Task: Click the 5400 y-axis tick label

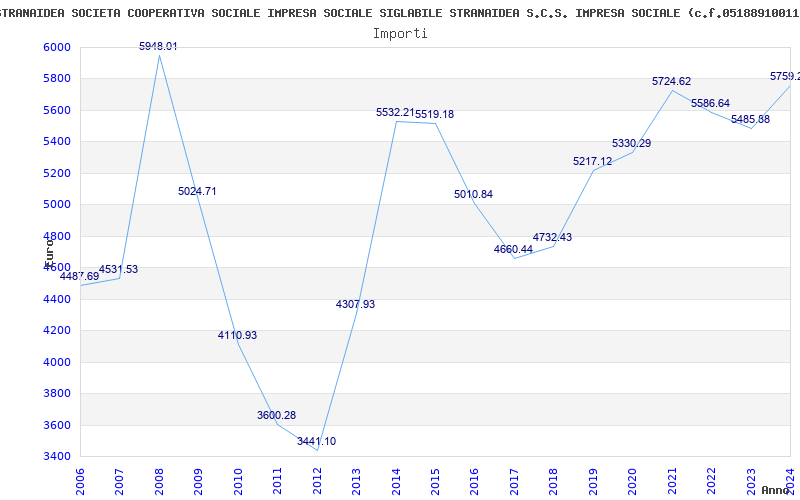Action: 57,142
